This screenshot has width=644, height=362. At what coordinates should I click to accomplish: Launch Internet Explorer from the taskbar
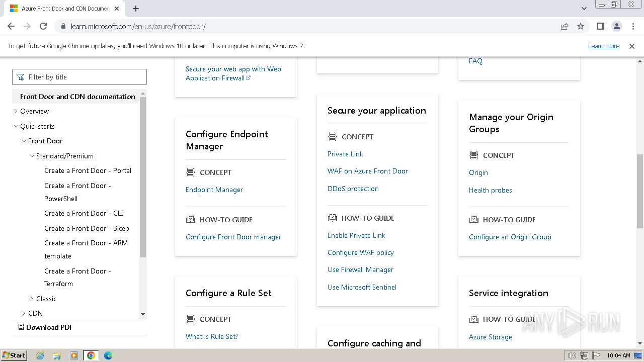(40, 355)
